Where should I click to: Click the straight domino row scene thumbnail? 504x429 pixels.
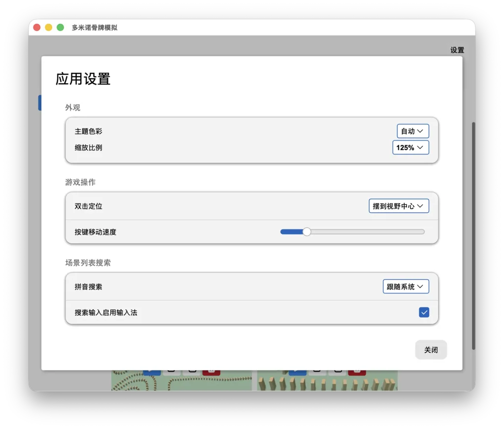[x=327, y=380]
